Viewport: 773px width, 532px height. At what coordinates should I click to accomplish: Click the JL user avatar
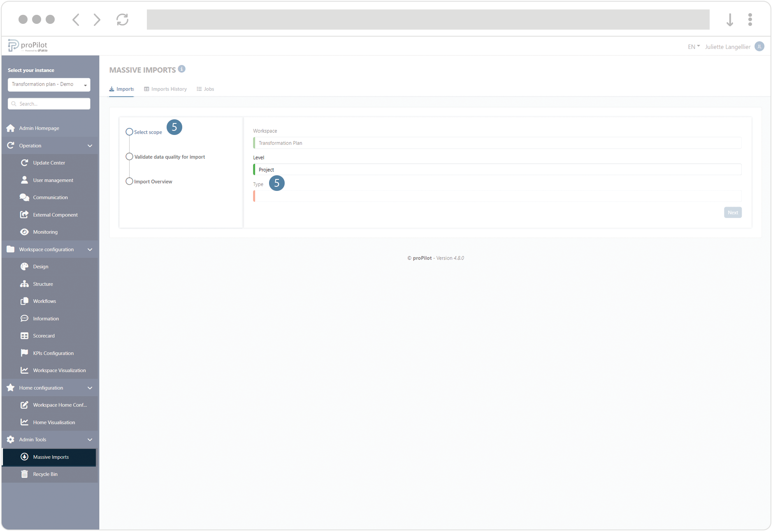point(759,46)
